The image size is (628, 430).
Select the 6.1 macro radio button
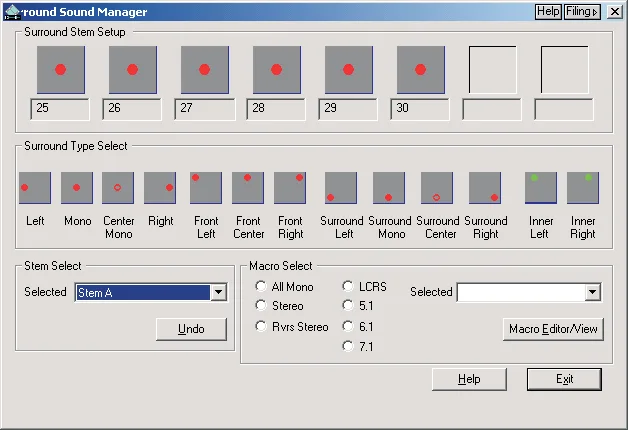click(348, 326)
